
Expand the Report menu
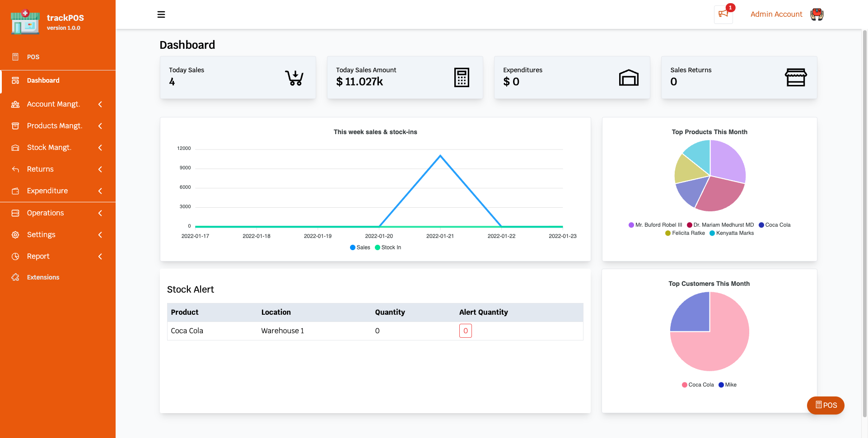point(38,256)
